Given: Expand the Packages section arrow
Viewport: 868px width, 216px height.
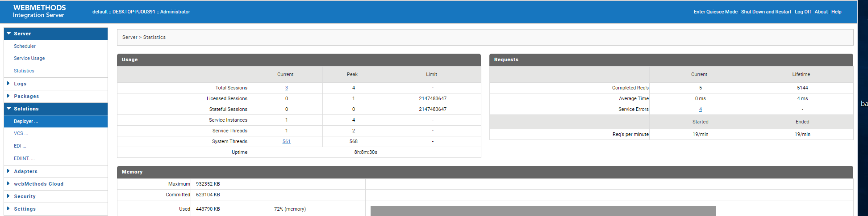Looking at the screenshot, I should [x=8, y=96].
